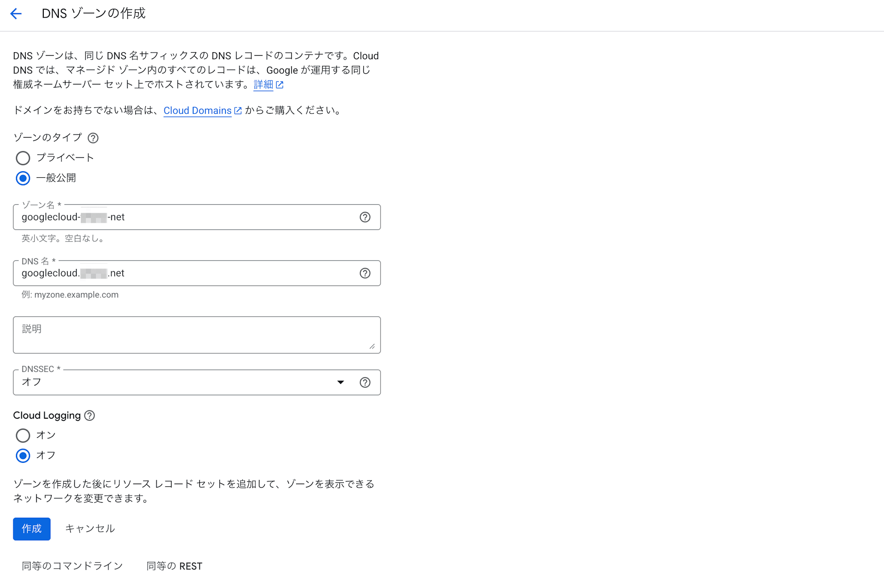Viewport: 884px width, 588px height.
Task: Click the 'DNS ゾーンの作成' page title
Action: click(x=94, y=14)
